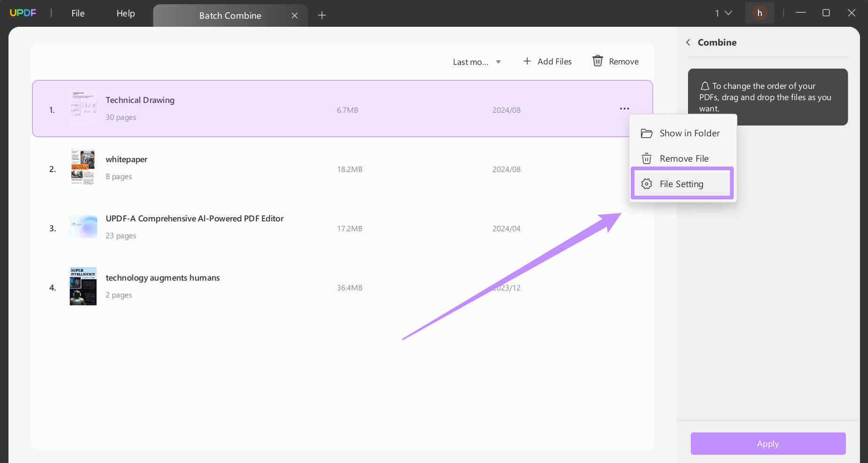Image resolution: width=868 pixels, height=463 pixels.
Task: Close the Batch Combine tab
Action: (x=295, y=16)
